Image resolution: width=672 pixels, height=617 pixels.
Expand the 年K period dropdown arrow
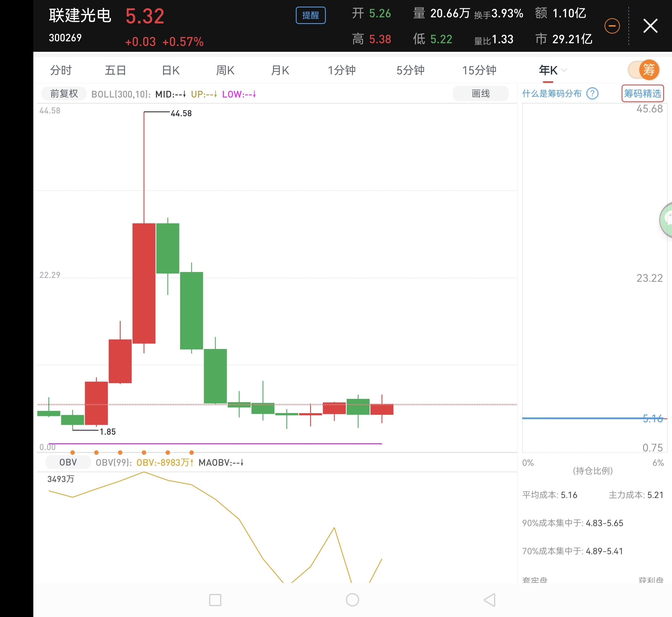click(x=564, y=70)
